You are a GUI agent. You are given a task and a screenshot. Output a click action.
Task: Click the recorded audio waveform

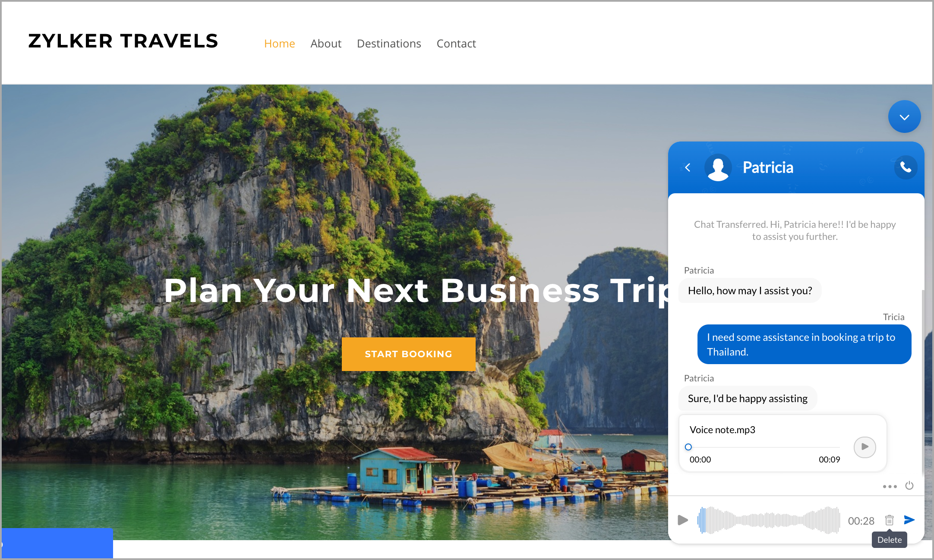[769, 520]
